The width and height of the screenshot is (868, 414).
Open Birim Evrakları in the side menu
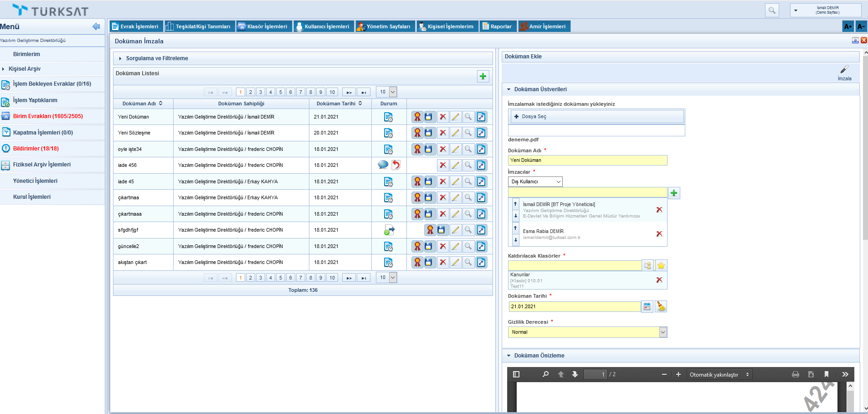tap(48, 116)
